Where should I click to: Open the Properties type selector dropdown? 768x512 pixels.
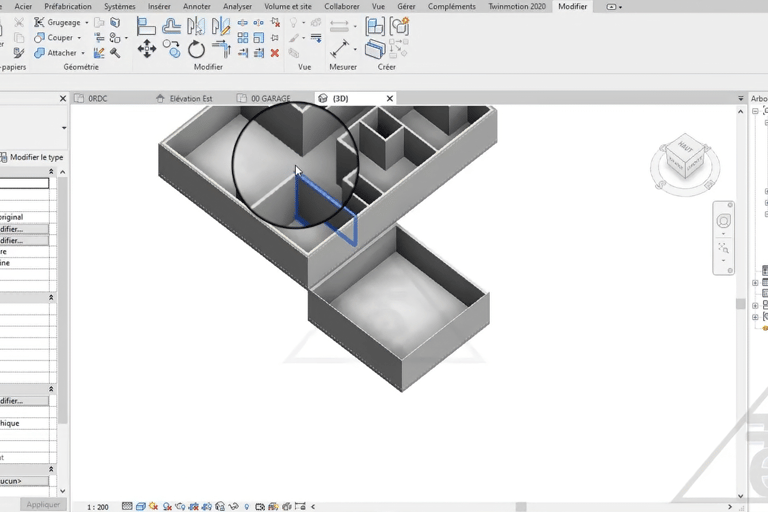64,128
